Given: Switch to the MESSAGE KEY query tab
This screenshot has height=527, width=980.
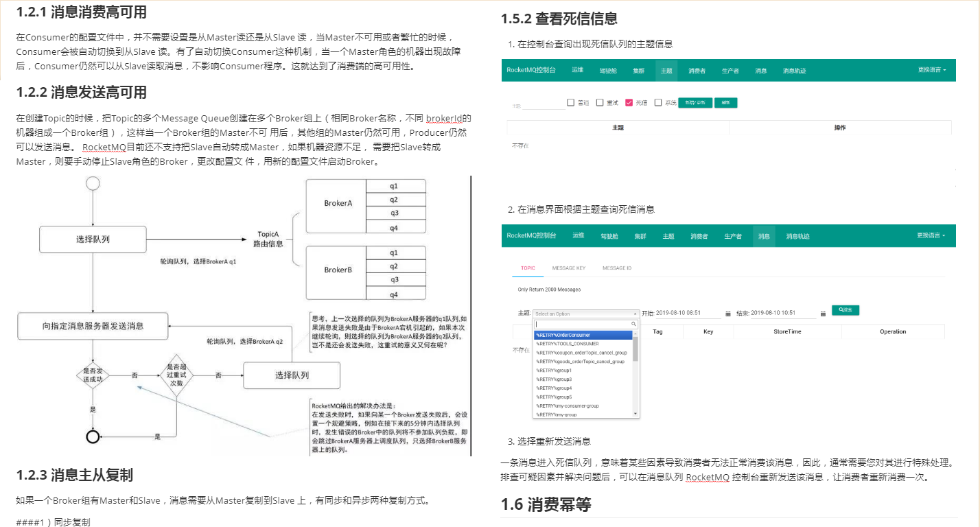Looking at the screenshot, I should [x=569, y=268].
